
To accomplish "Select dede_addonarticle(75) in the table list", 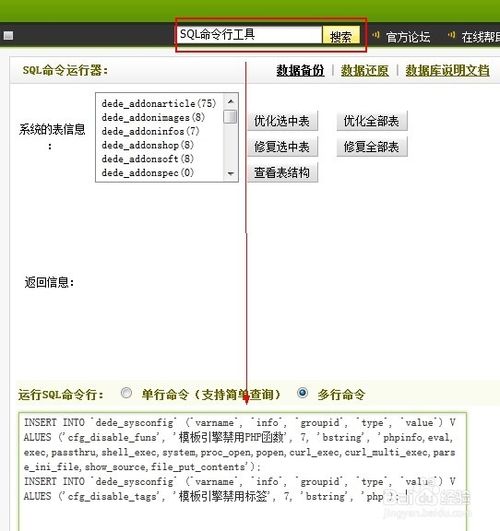I will tap(159, 104).
